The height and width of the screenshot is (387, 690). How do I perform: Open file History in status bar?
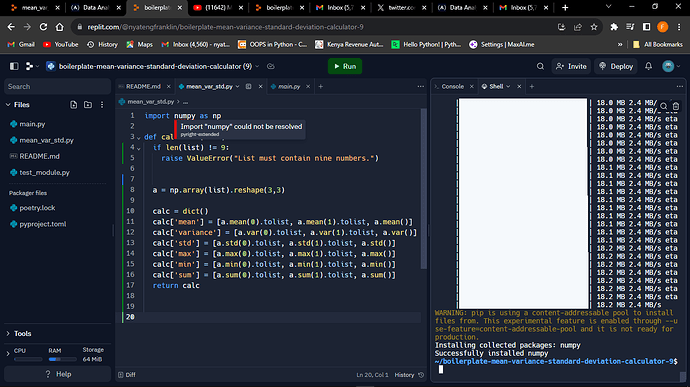[x=409, y=375]
